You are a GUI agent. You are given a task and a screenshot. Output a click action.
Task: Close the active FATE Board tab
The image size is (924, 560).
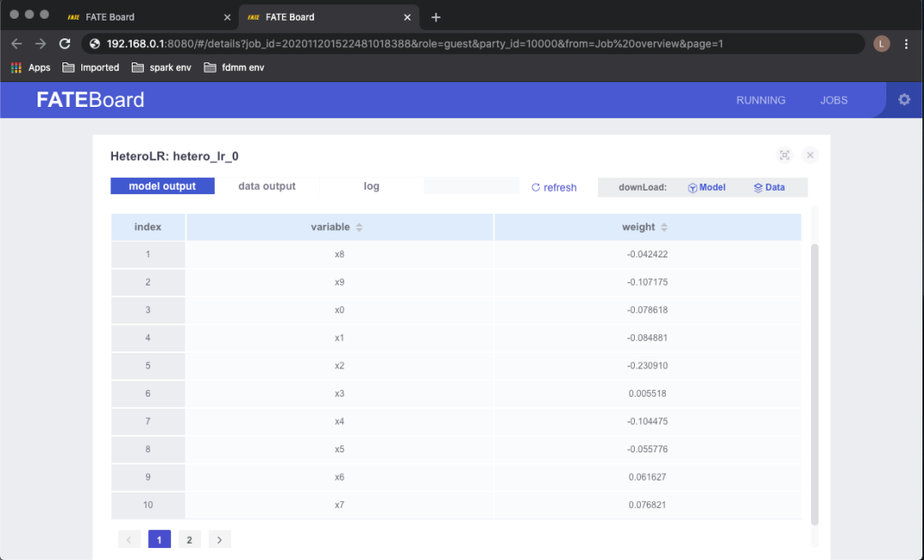click(x=407, y=17)
